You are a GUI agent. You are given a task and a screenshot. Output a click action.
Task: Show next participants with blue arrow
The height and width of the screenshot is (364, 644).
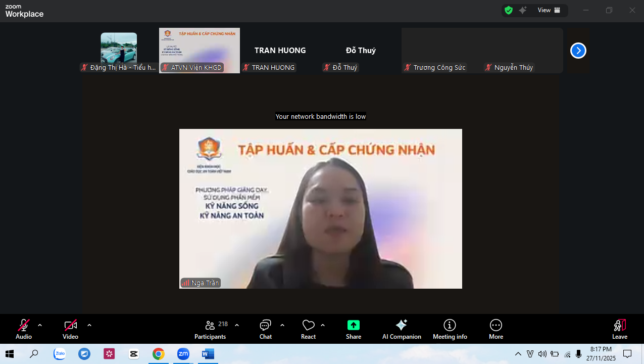point(578,51)
